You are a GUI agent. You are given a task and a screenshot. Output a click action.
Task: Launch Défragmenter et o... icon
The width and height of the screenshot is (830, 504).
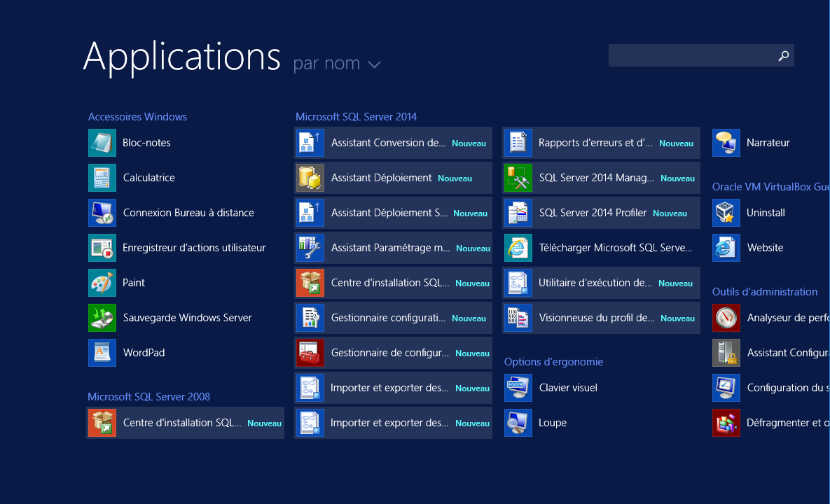(726, 423)
